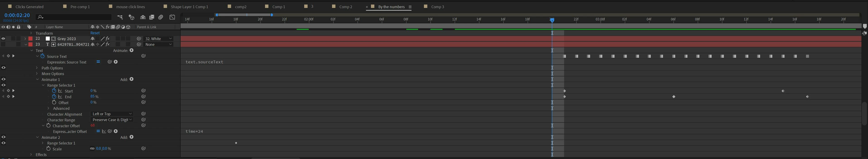The image size is (868, 159).
Task: Click the stopwatch for Character Offset
Action: tap(48, 126)
